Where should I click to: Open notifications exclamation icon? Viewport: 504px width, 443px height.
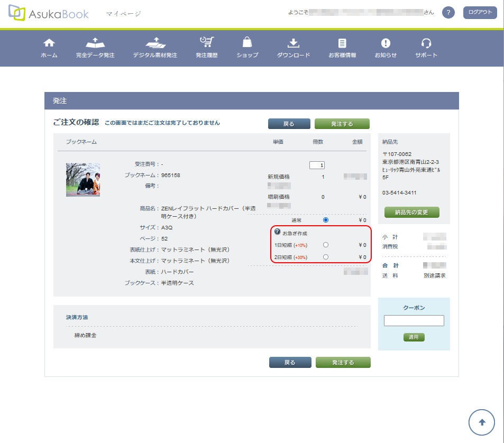coord(386,43)
